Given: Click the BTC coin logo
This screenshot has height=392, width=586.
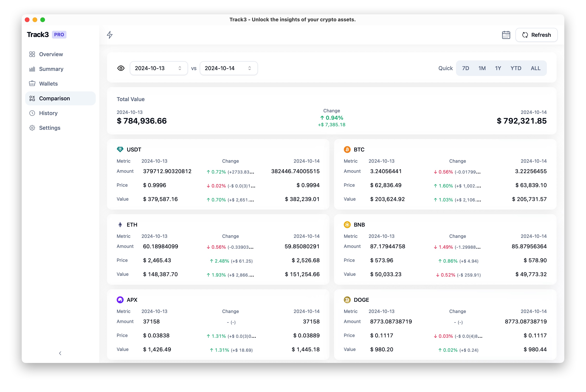Looking at the screenshot, I should click(x=347, y=150).
